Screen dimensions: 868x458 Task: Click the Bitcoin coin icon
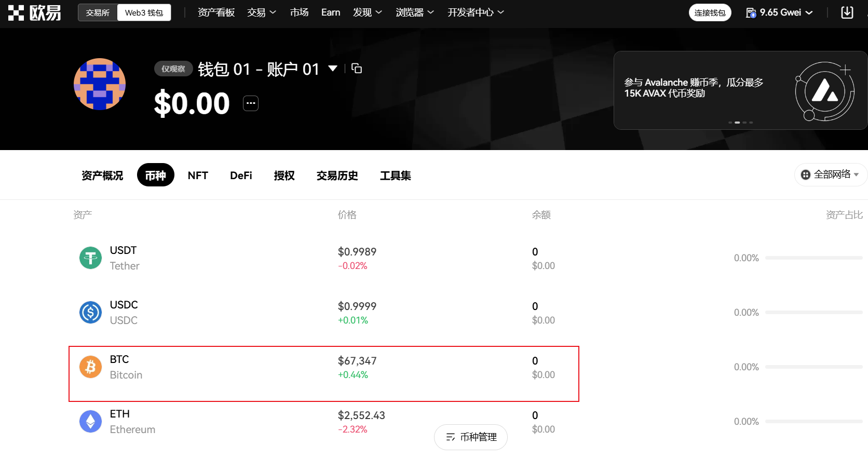[90, 367]
